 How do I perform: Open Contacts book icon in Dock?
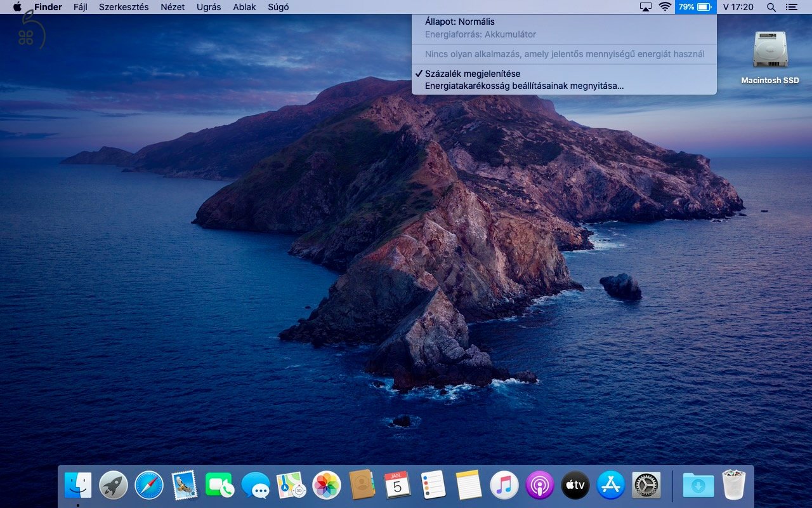click(362, 485)
